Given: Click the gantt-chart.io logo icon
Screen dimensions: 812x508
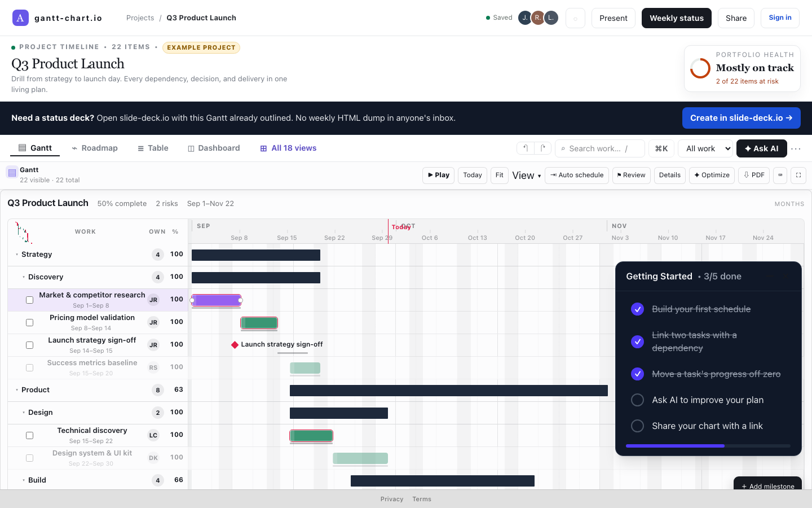Looking at the screenshot, I should click(x=20, y=17).
